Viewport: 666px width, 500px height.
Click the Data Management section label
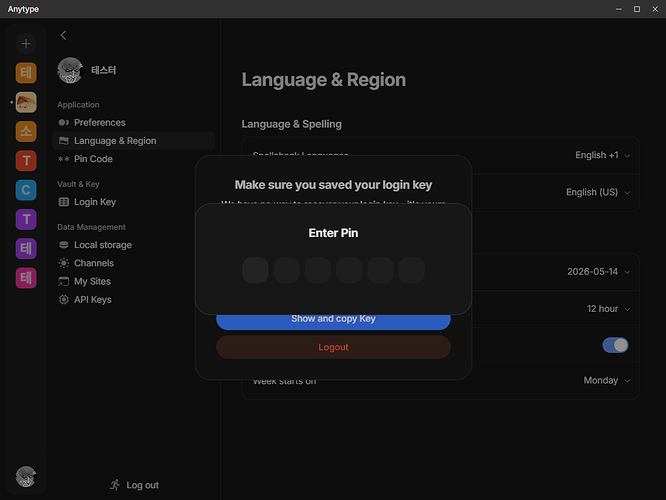[x=91, y=227]
